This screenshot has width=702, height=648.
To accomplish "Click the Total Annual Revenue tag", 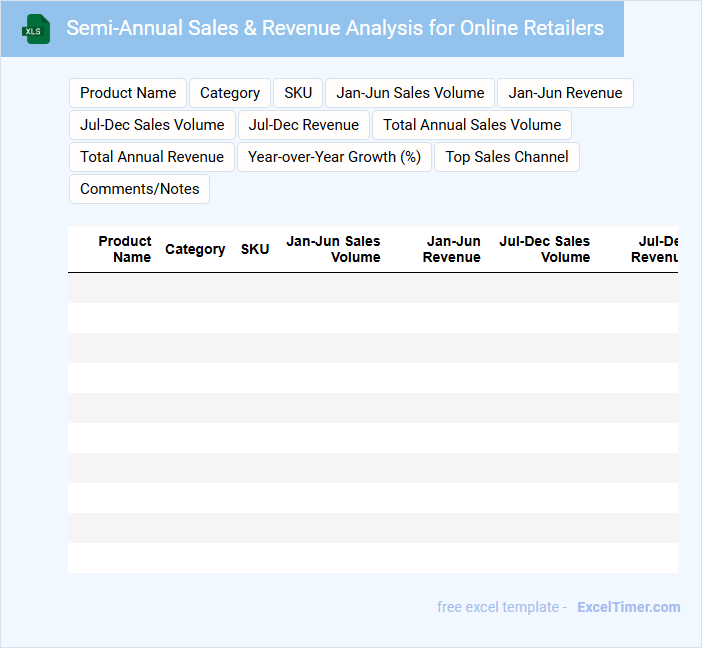I will [152, 157].
